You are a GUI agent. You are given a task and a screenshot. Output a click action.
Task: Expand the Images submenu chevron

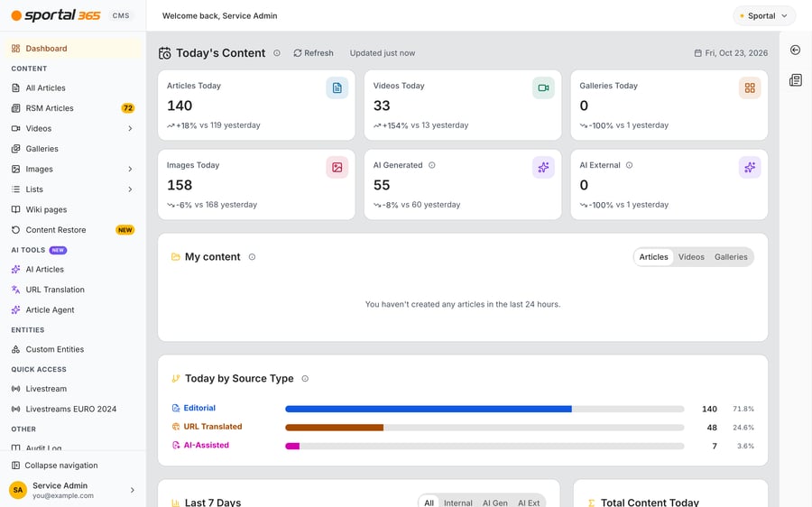click(x=130, y=169)
